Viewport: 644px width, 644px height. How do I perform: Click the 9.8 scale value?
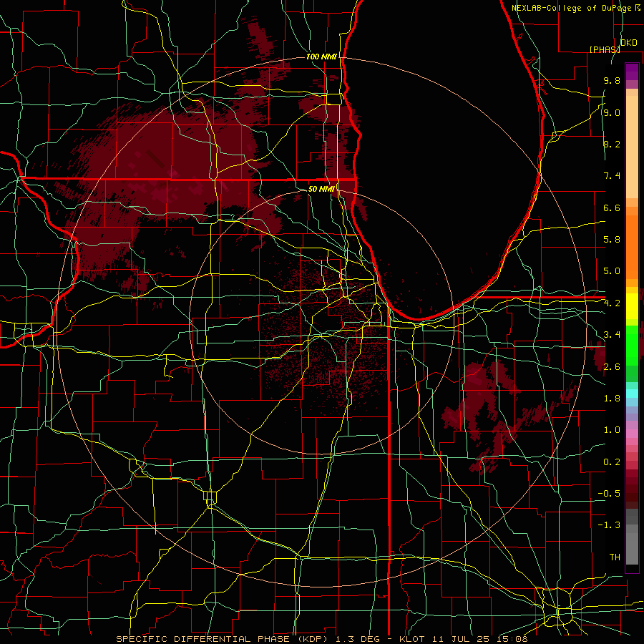[x=612, y=80]
